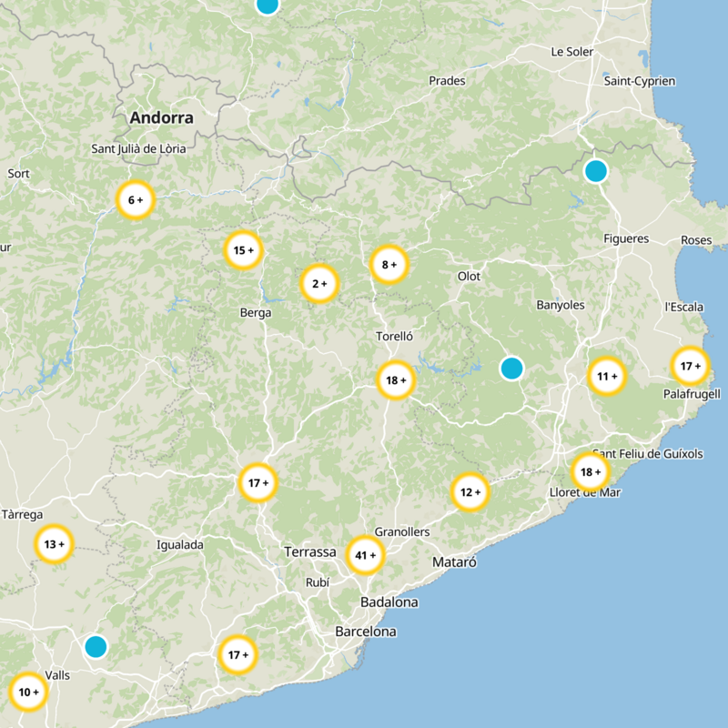This screenshot has width=728, height=728.
Task: Click the blue dot marker above Valls
Action: (96, 646)
